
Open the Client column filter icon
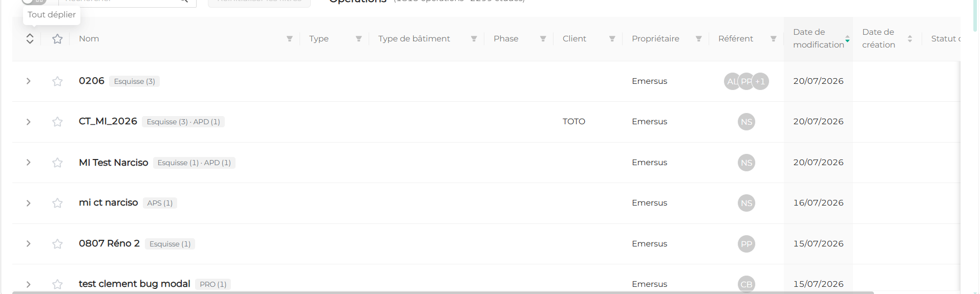612,39
